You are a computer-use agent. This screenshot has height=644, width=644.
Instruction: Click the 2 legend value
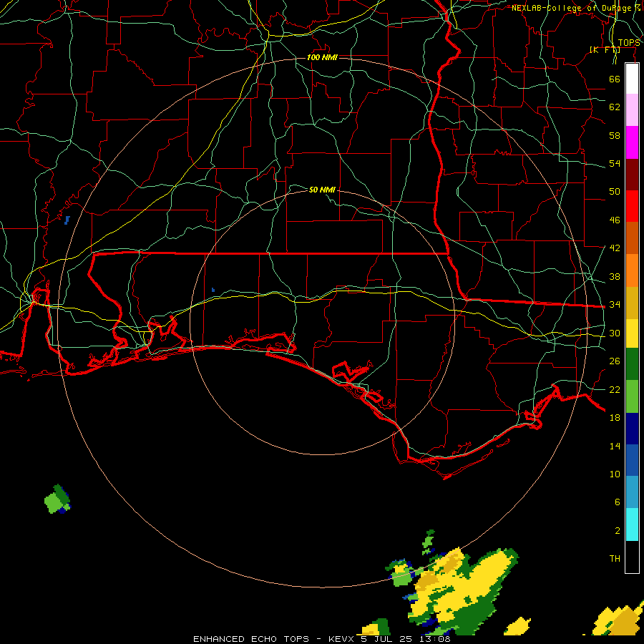(617, 531)
